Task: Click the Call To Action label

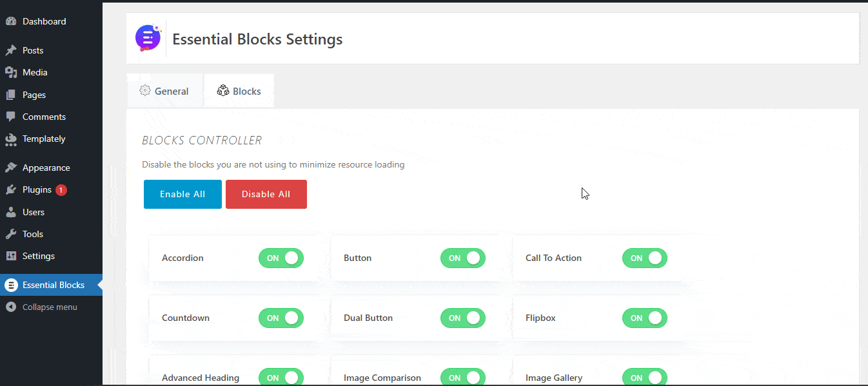Action: [553, 258]
